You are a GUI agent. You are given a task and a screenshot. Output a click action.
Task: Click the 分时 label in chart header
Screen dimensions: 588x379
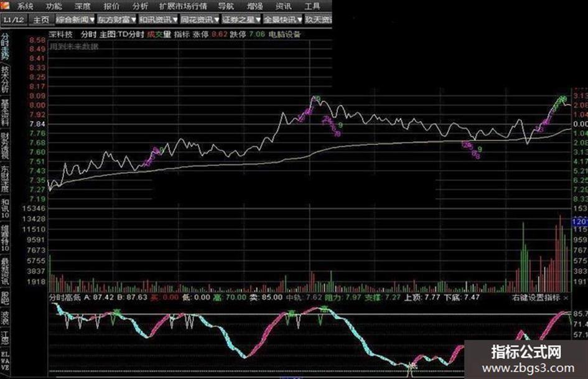[x=88, y=34]
